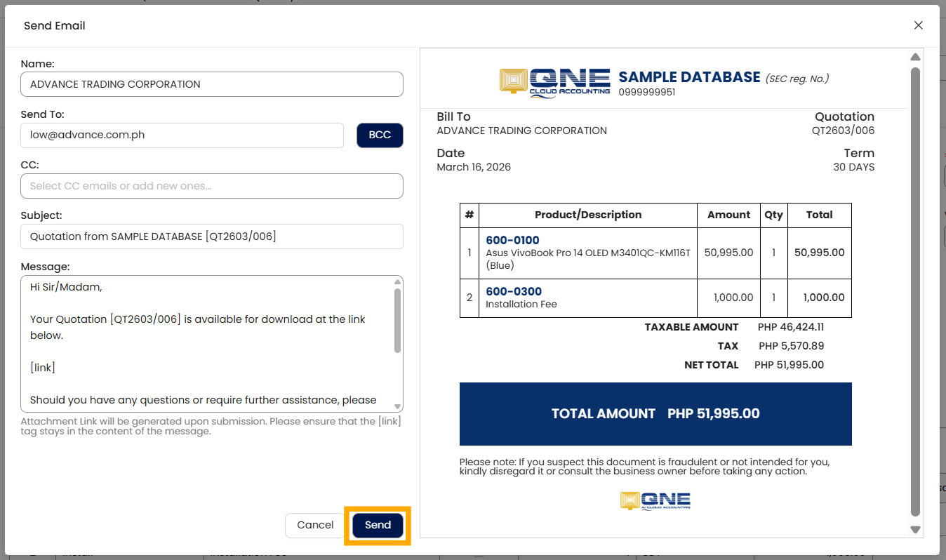Click QNE footer logo in preview

(x=655, y=500)
